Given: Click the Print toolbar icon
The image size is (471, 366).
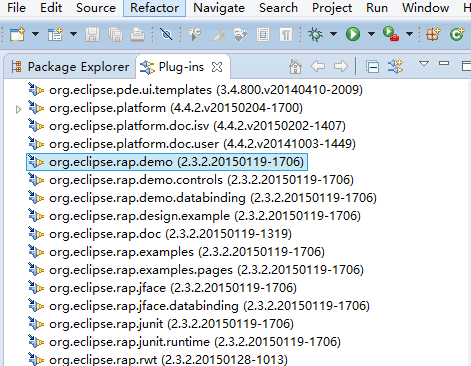Looking at the screenshot, I should 137,34.
